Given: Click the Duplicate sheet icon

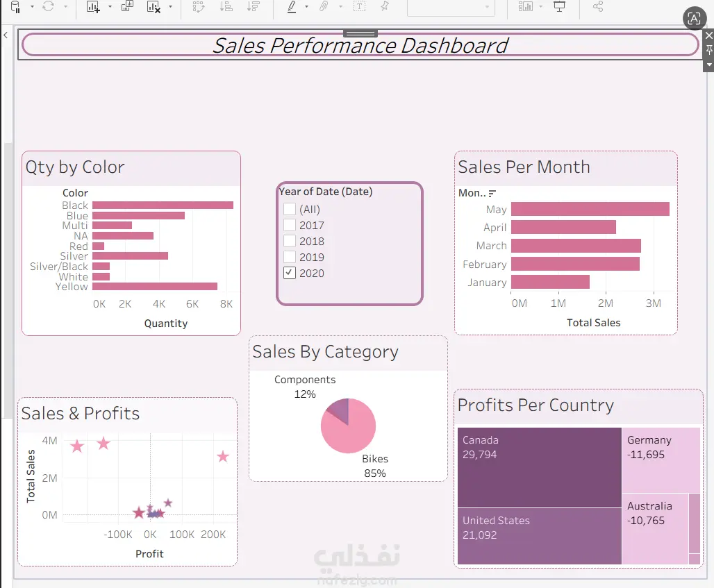Looking at the screenshot, I should coord(127,6).
